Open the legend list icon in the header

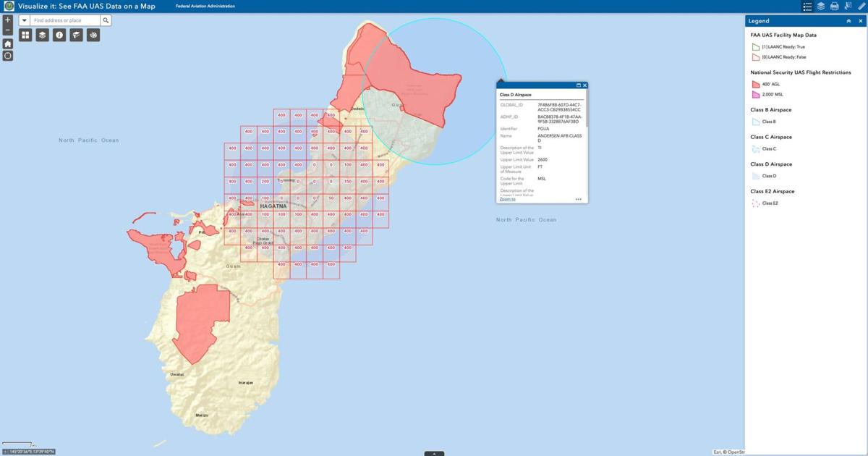tap(807, 6)
